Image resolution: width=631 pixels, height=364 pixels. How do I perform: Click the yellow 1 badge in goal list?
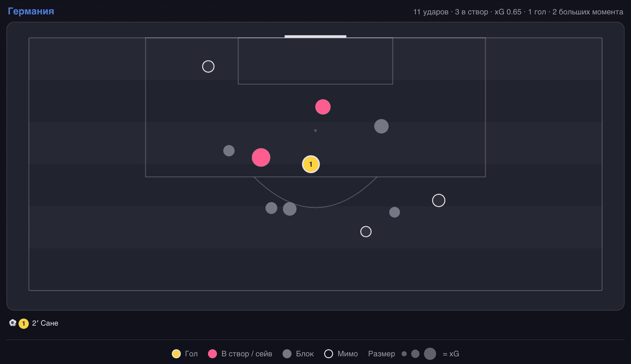coord(24,324)
